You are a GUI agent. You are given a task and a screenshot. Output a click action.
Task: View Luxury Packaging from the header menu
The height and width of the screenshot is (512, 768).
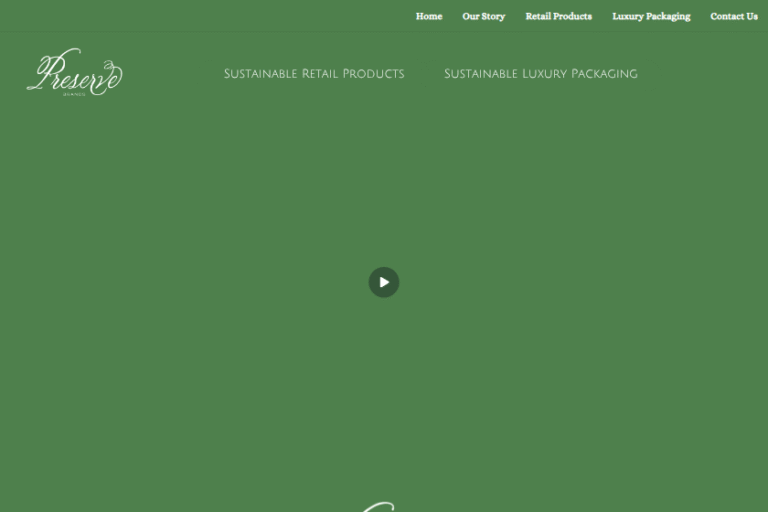651,16
